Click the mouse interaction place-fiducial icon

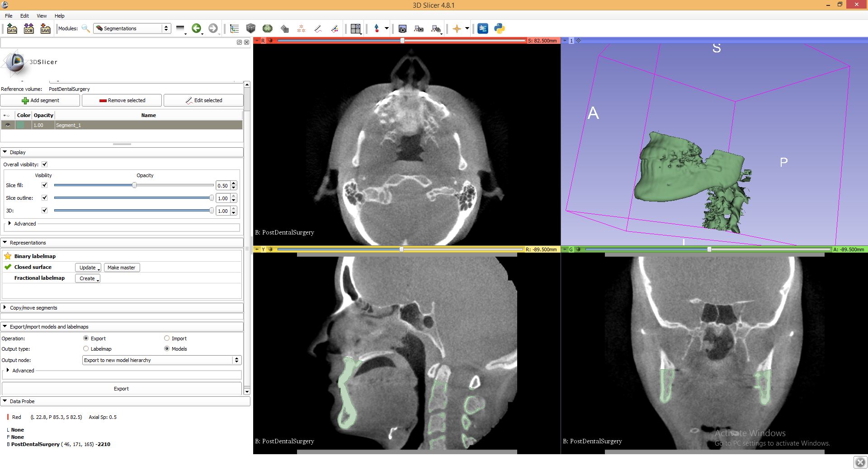point(377,28)
